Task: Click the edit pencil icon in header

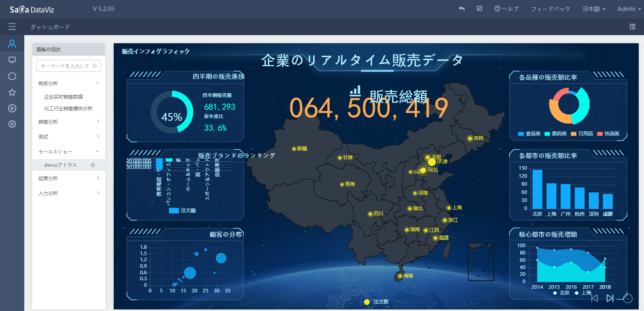Action: (x=479, y=8)
